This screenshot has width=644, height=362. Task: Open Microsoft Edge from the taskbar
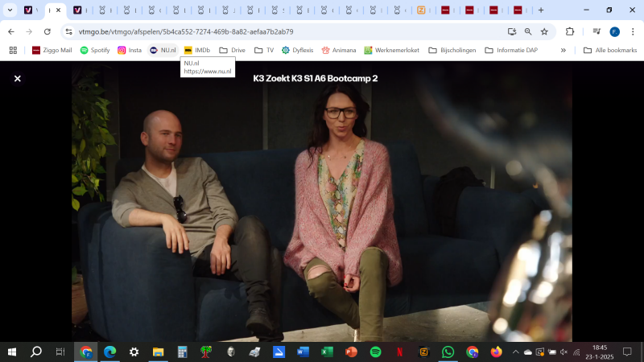[109, 352]
